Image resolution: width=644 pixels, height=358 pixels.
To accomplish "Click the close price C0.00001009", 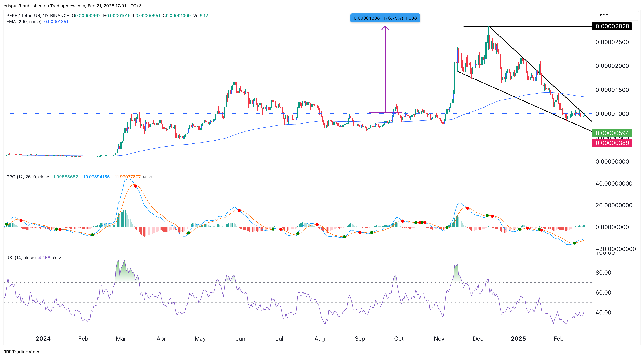I will 177,15.
